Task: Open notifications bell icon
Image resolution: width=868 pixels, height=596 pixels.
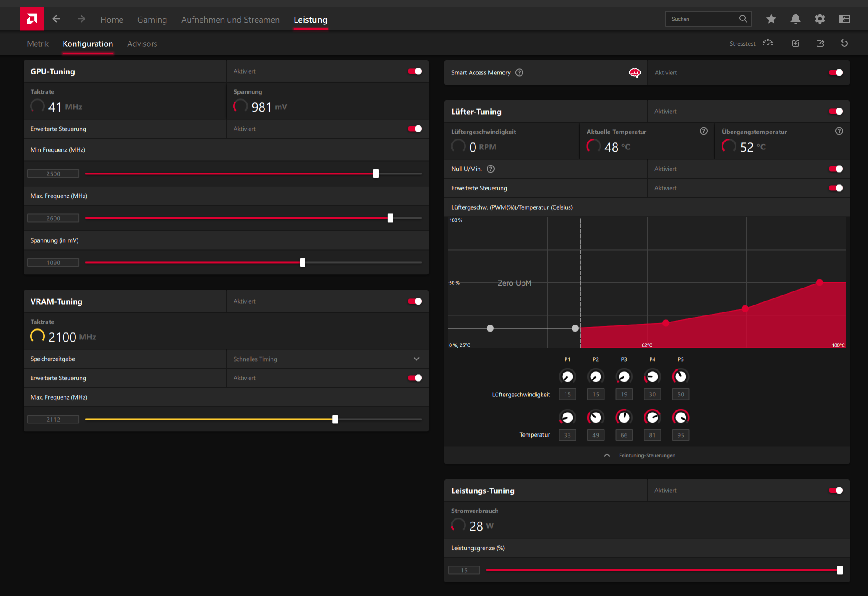Action: pyautogui.click(x=795, y=19)
